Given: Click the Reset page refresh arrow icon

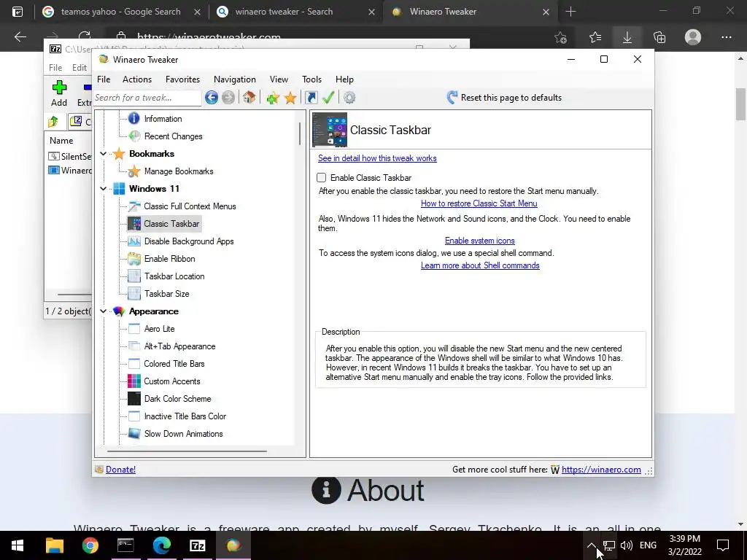Looking at the screenshot, I should tap(452, 98).
